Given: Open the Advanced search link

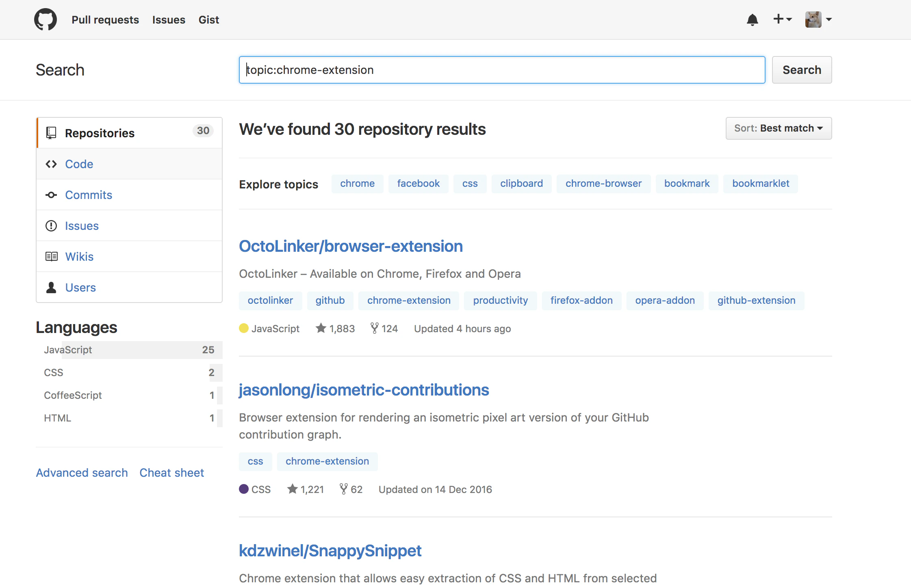Looking at the screenshot, I should coord(82,473).
